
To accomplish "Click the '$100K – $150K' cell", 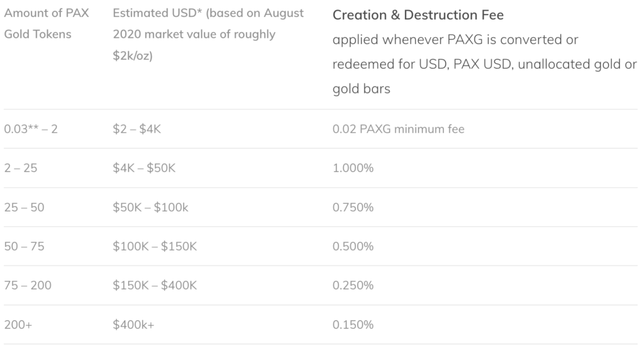I will click(x=155, y=246).
